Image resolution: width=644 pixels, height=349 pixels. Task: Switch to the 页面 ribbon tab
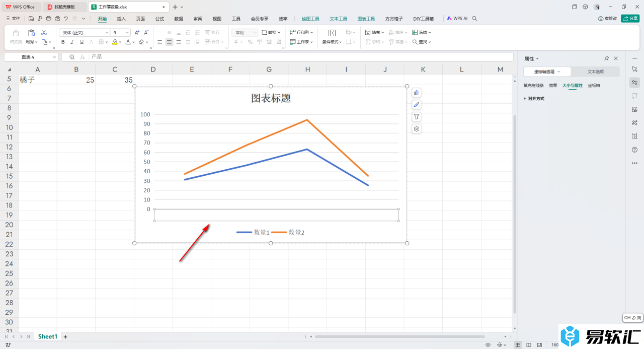[x=140, y=19]
